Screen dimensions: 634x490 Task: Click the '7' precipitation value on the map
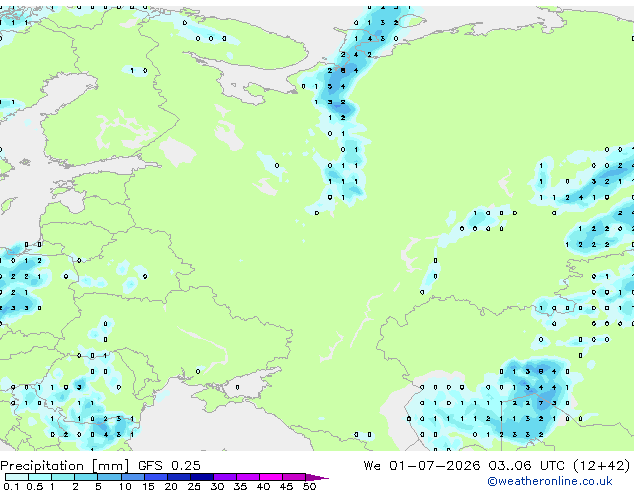(x=541, y=403)
